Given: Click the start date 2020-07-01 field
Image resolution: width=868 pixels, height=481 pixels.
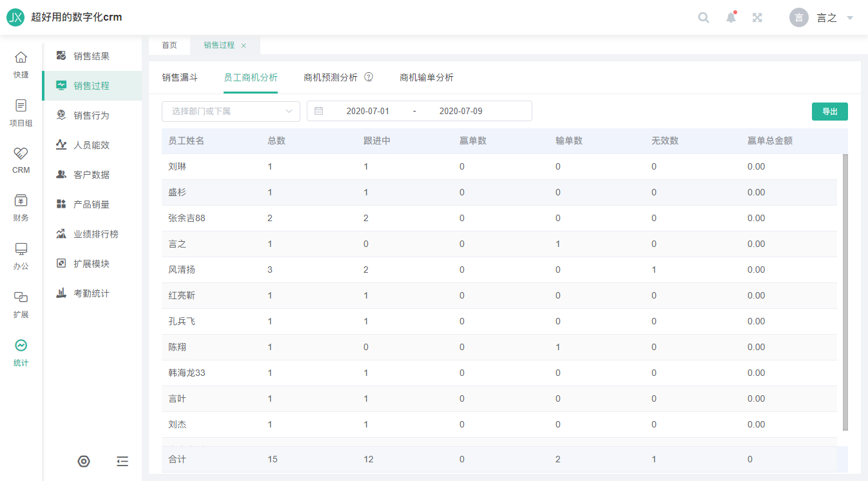Looking at the screenshot, I should tap(367, 111).
